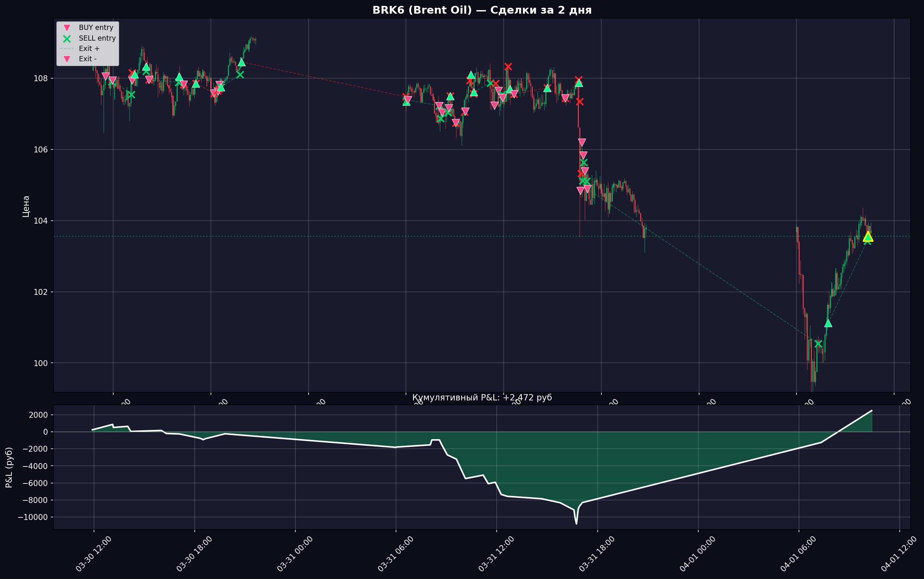924x579 pixels.
Task: Click the −10000 P&L tick label
Action: 32,517
